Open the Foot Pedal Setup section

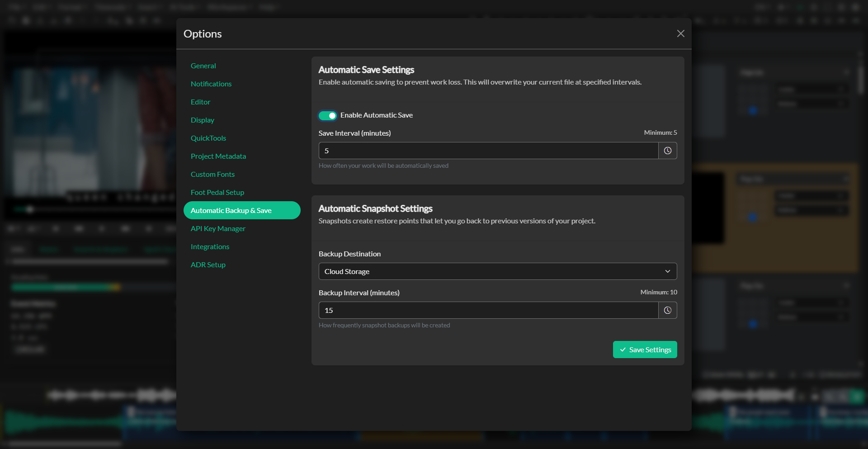point(217,192)
